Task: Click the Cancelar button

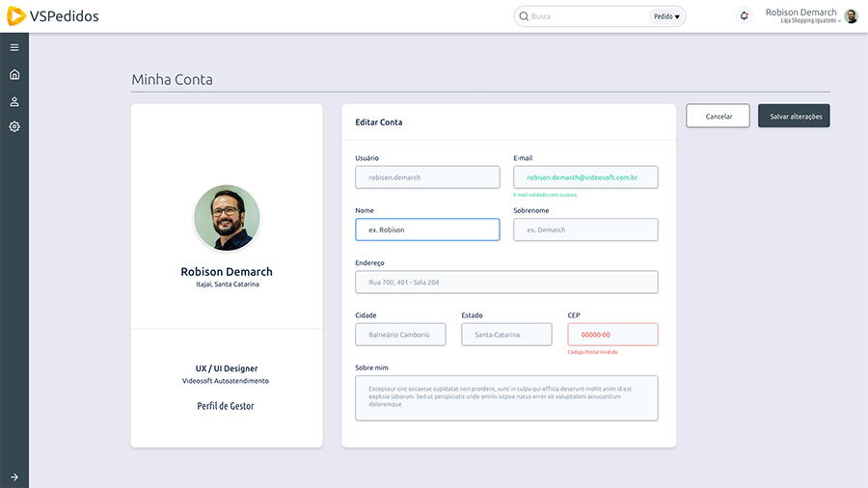Action: [x=719, y=116]
